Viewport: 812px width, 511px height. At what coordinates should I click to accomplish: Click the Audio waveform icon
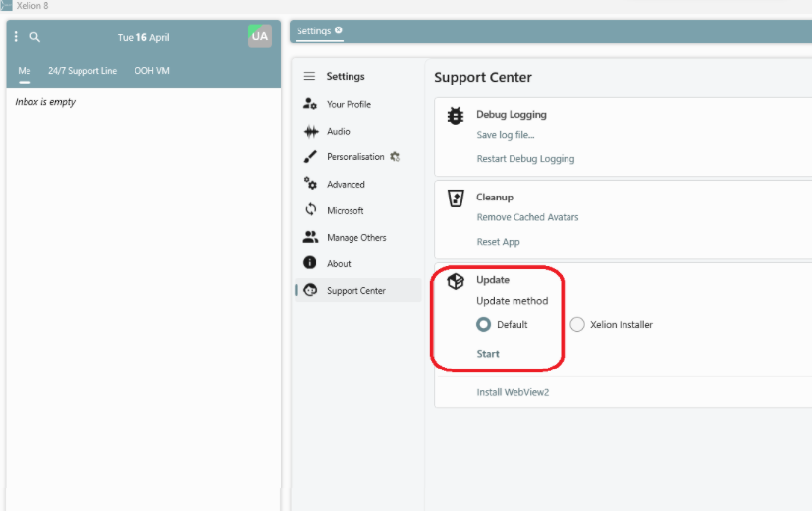tap(311, 131)
